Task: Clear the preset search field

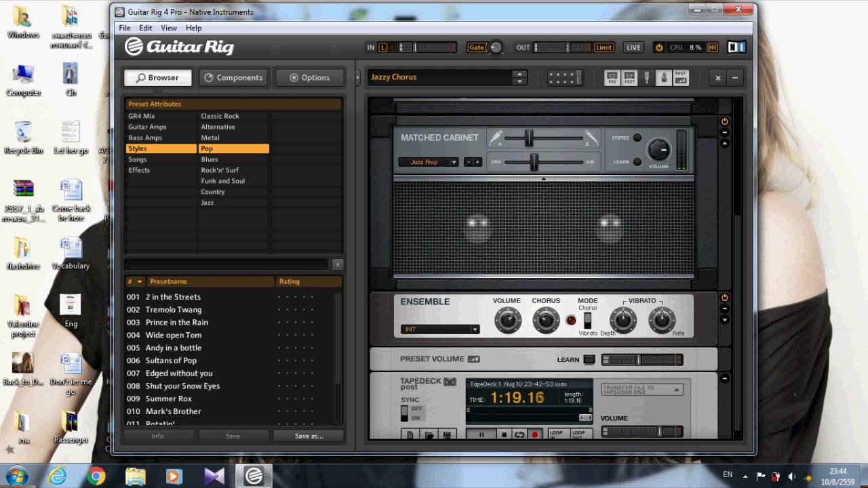Action: click(338, 265)
